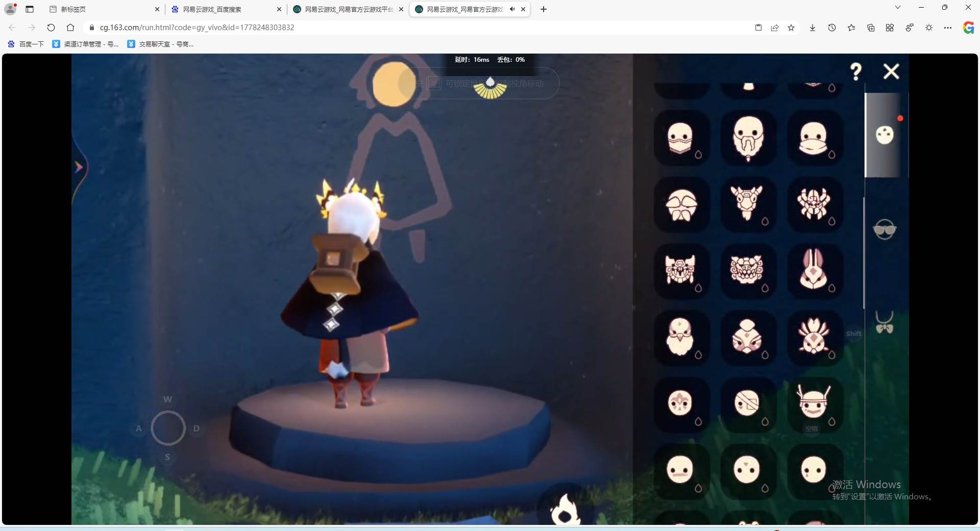Equip the fluffy owl mask
This screenshot has height=531, width=980.
[681, 338]
